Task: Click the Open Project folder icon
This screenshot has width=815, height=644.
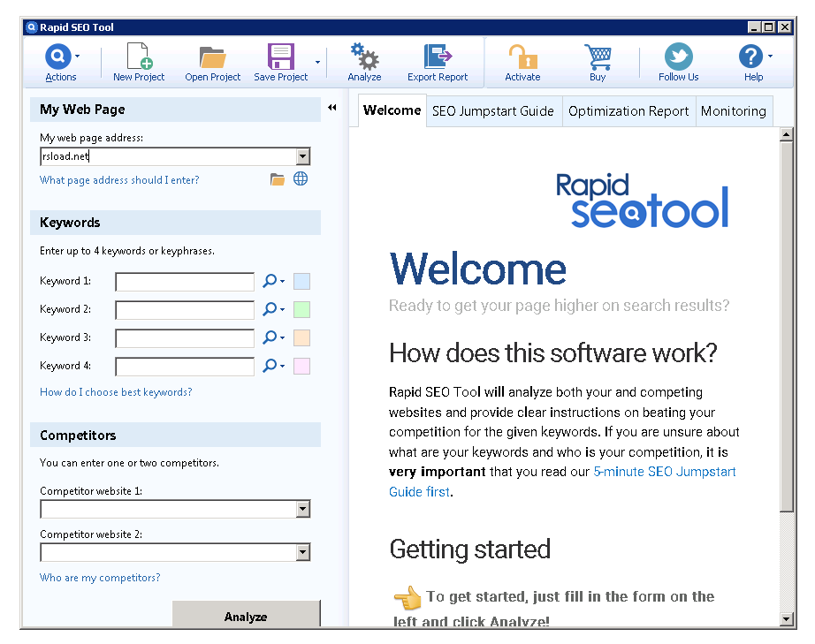Action: pyautogui.click(x=212, y=55)
